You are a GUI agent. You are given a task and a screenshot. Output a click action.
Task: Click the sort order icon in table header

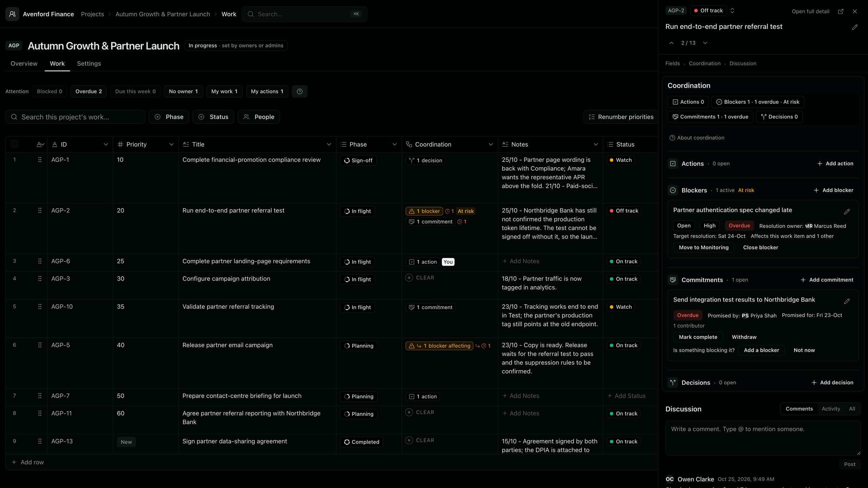click(x=40, y=145)
